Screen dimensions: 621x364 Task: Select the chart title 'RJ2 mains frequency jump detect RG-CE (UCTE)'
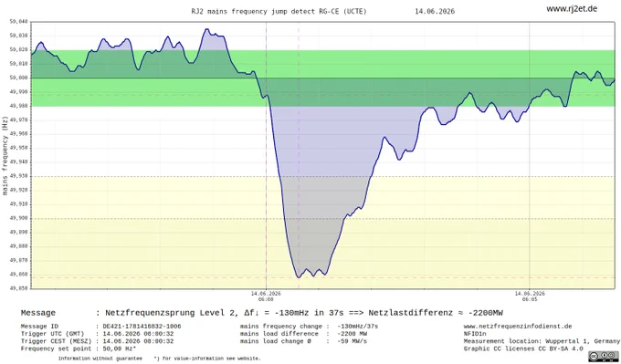tap(279, 12)
